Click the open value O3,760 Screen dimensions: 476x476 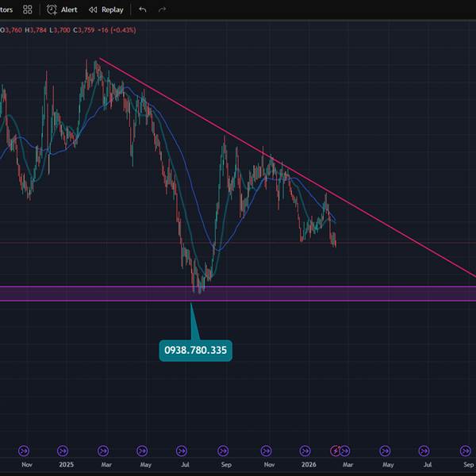point(11,30)
